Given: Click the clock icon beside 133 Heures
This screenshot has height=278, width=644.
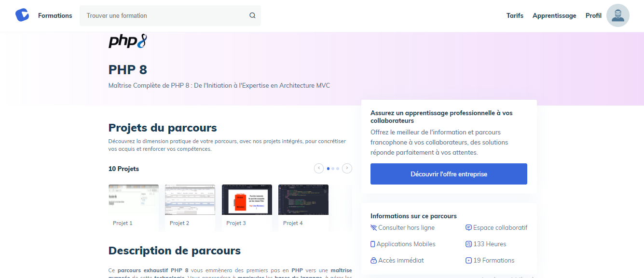Looking at the screenshot, I should point(468,244).
